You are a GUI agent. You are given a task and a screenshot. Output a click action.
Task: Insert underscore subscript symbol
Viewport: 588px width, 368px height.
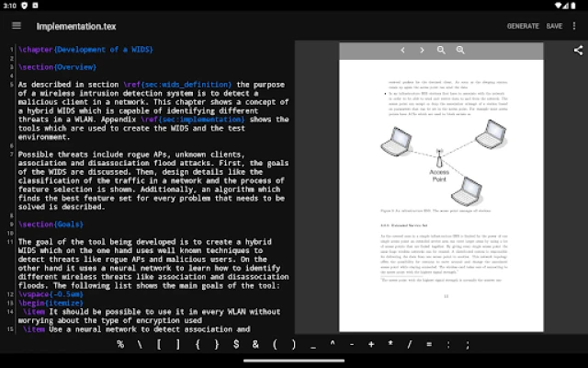(x=313, y=345)
